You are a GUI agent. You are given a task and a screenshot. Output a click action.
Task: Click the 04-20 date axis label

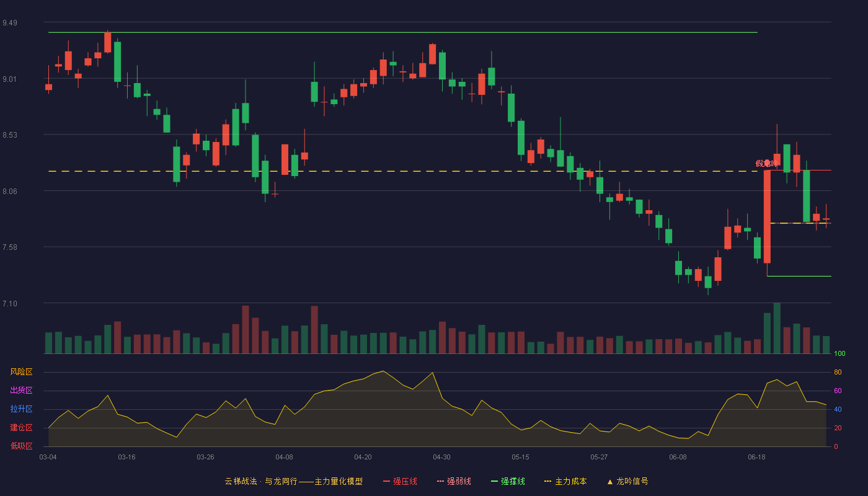[x=363, y=457]
